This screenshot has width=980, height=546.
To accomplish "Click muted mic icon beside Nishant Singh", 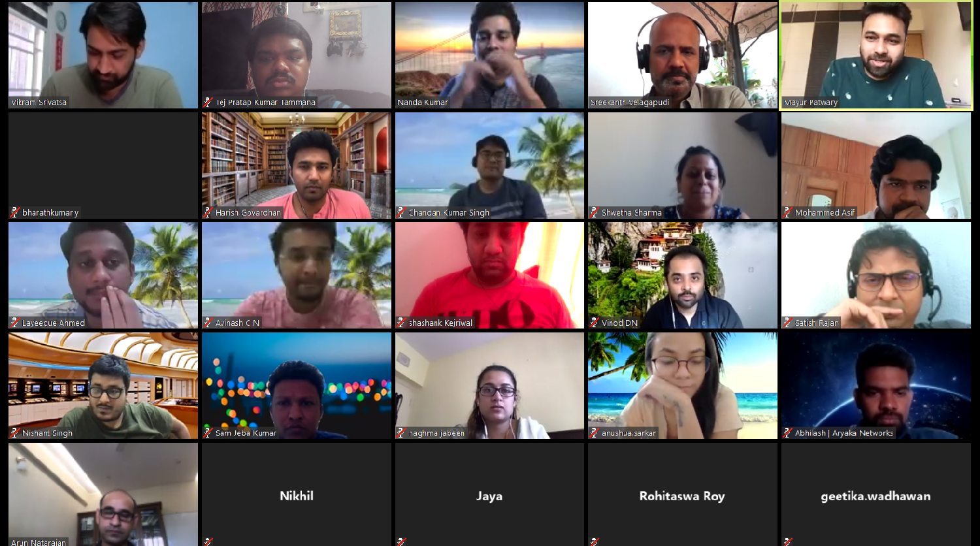I will click(x=15, y=434).
